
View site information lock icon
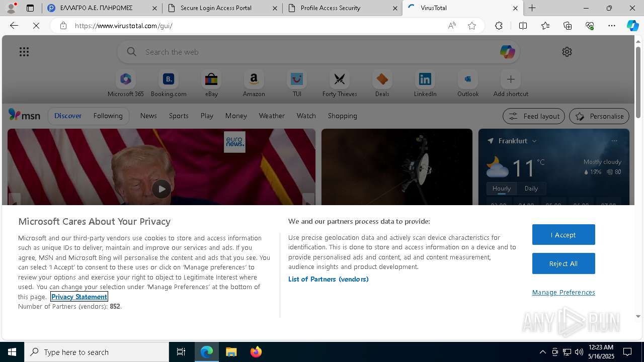pyautogui.click(x=63, y=26)
